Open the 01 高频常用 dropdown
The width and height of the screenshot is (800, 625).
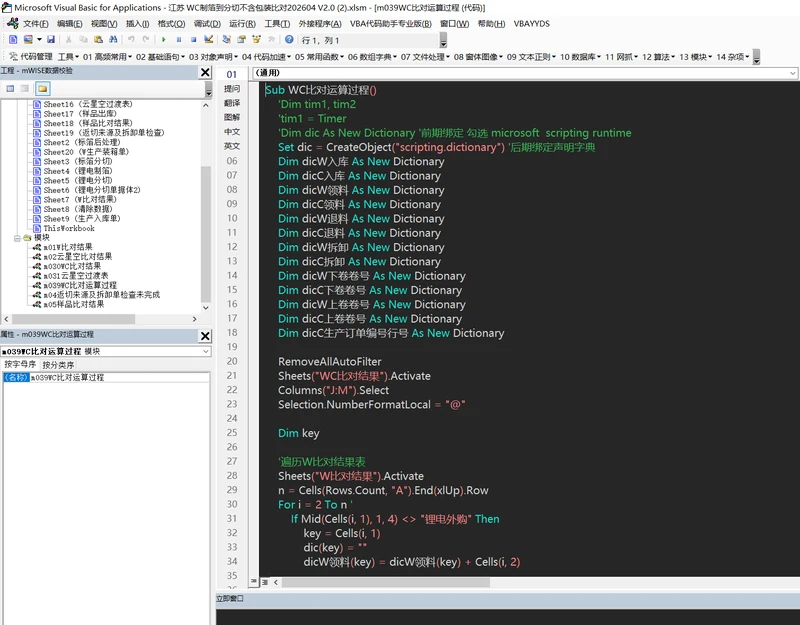(x=108, y=57)
